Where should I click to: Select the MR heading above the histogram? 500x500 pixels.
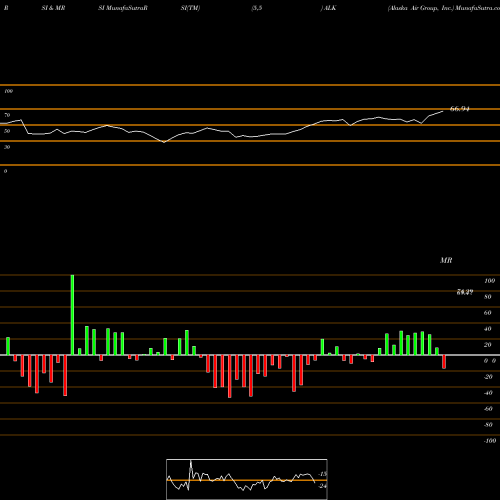(446, 260)
